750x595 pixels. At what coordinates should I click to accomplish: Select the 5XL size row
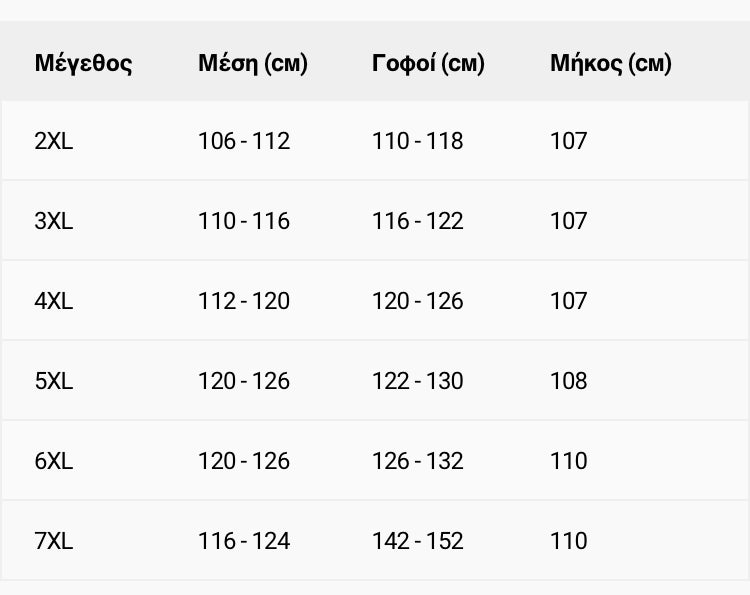[x=375, y=381]
